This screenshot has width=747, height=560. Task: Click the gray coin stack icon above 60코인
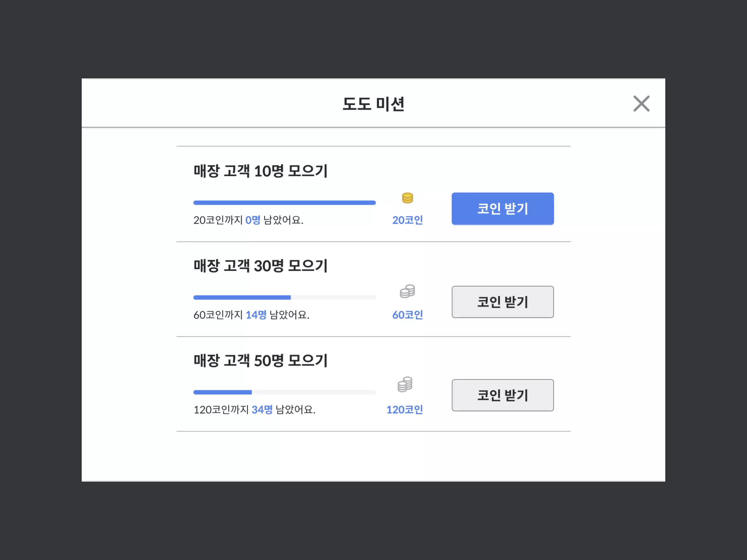click(x=407, y=291)
